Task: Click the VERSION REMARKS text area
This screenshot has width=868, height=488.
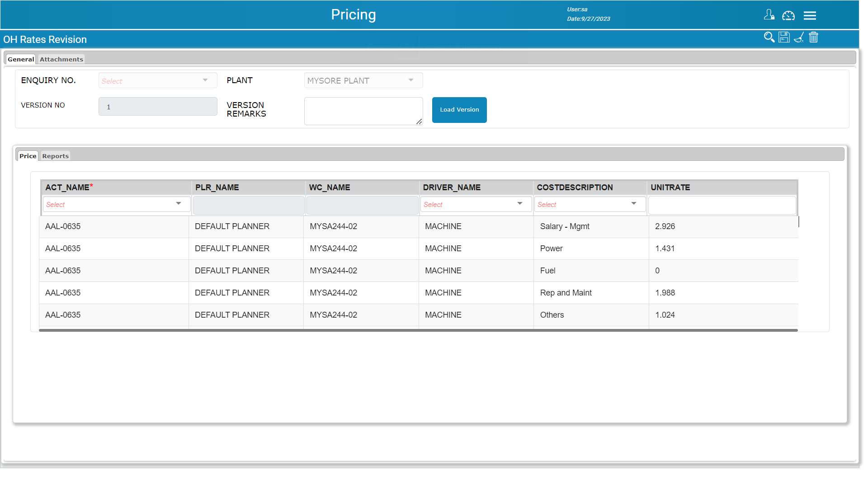Action: 363,111
